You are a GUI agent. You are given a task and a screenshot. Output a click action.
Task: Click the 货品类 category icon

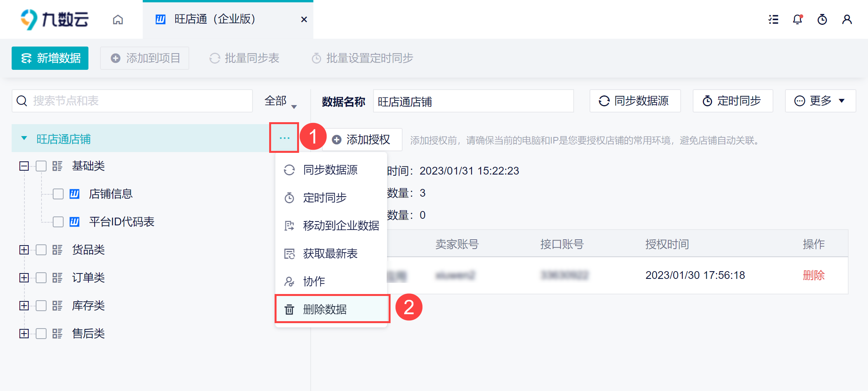[x=57, y=250]
